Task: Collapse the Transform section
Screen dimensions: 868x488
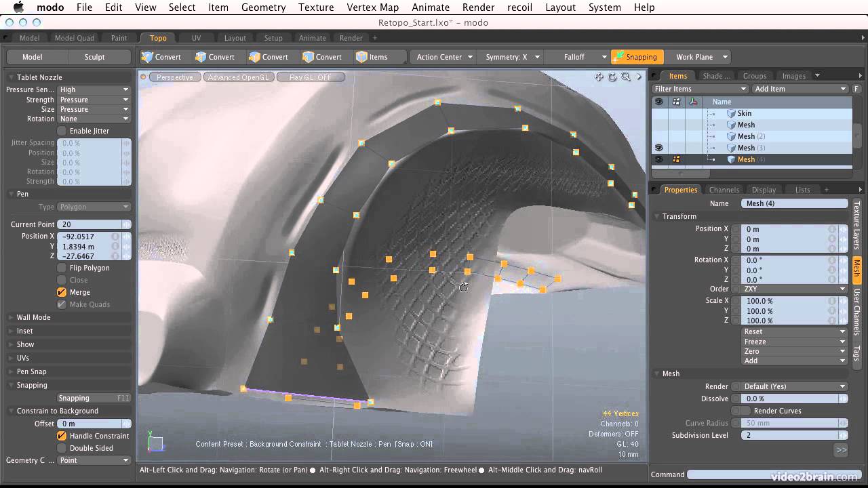Action: point(679,216)
